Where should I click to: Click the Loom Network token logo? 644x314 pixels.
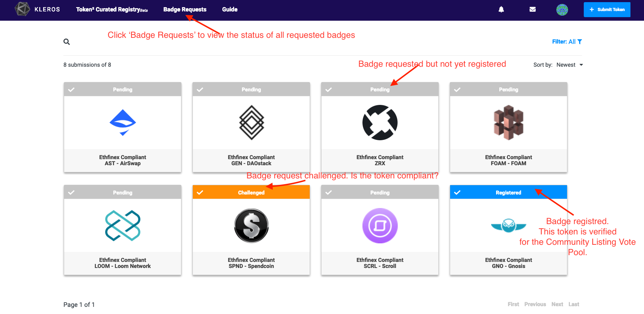pos(123,226)
